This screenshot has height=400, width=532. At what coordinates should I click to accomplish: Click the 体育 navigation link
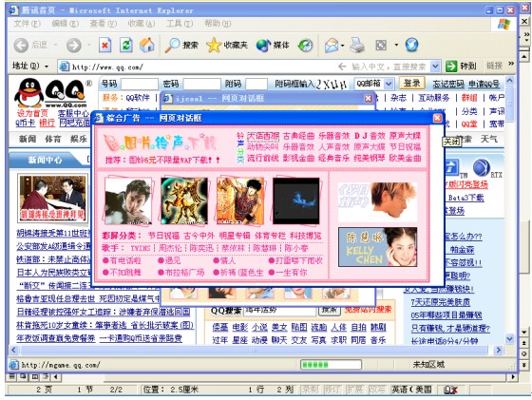coord(53,139)
